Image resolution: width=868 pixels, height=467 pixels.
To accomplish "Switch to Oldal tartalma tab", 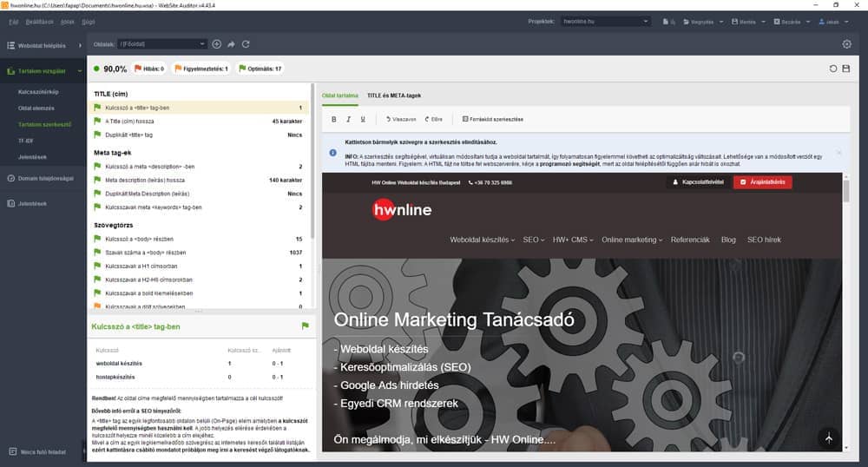I will click(x=340, y=95).
